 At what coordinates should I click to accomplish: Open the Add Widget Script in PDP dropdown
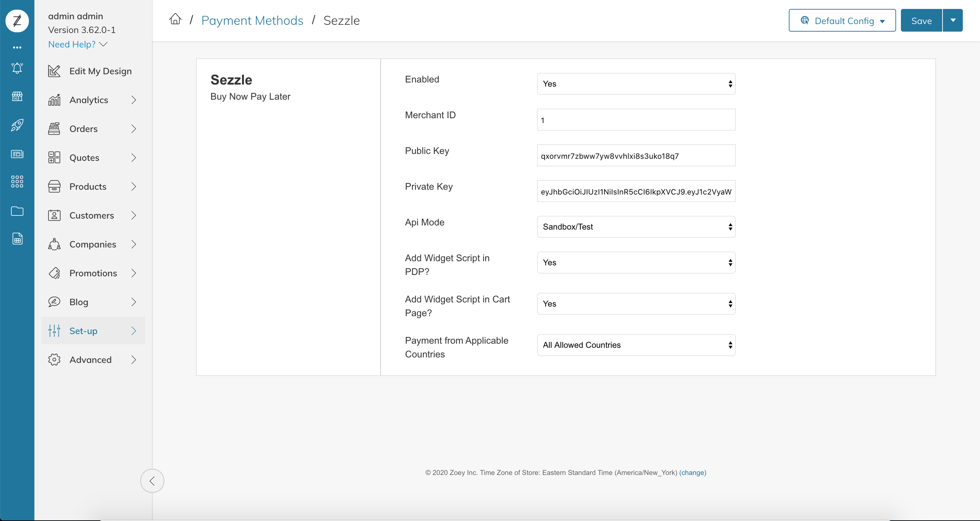(x=636, y=263)
